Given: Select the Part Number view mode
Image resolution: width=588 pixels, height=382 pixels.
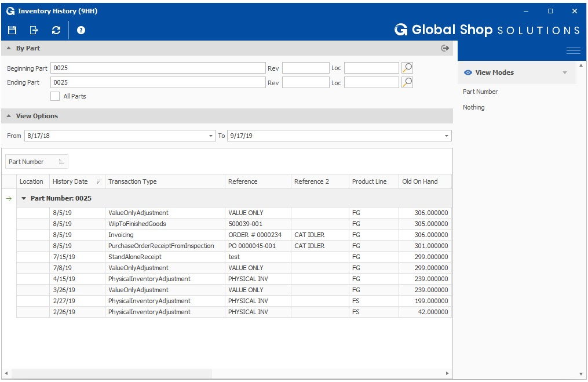Looking at the screenshot, I should [480, 92].
